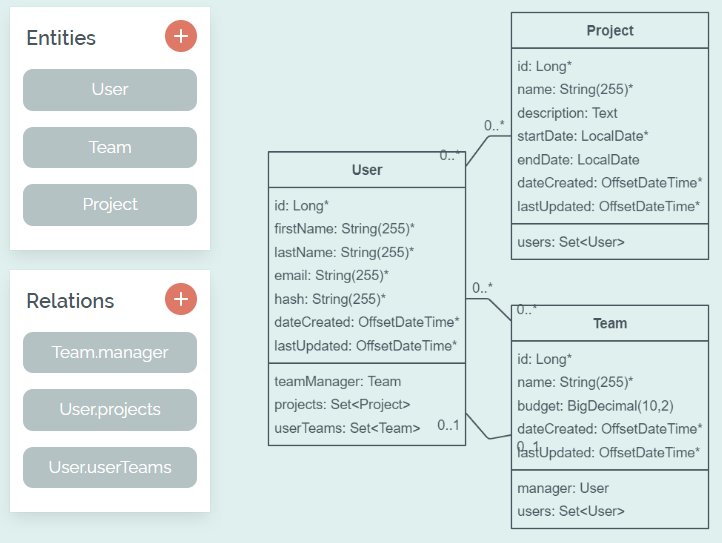Select 'startDate: LocalDate*' field
722x543 pixels.
582,136
